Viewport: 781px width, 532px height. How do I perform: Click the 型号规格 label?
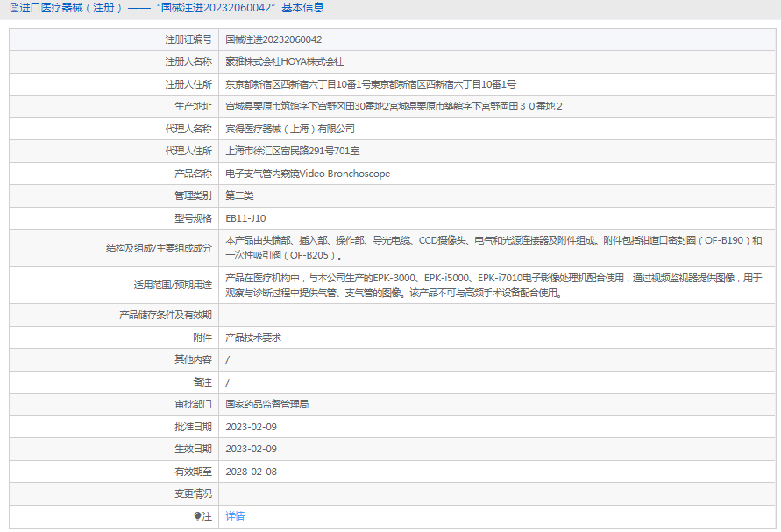click(x=193, y=218)
